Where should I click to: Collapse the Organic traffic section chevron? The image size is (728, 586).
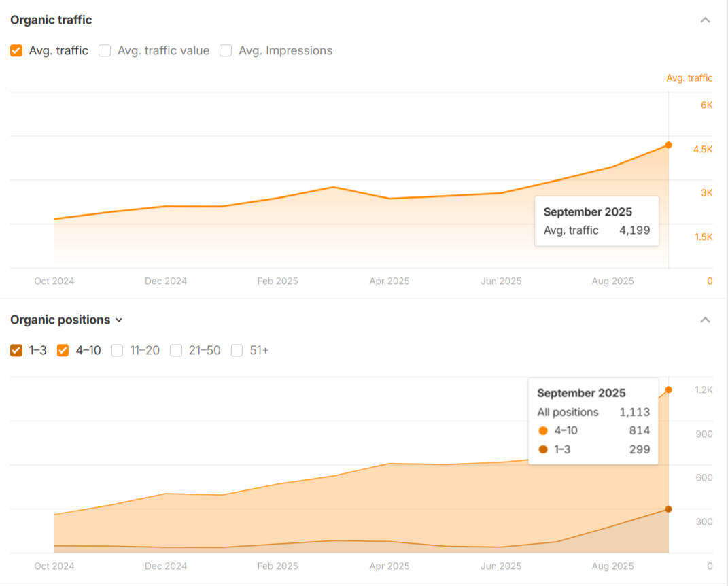[706, 20]
